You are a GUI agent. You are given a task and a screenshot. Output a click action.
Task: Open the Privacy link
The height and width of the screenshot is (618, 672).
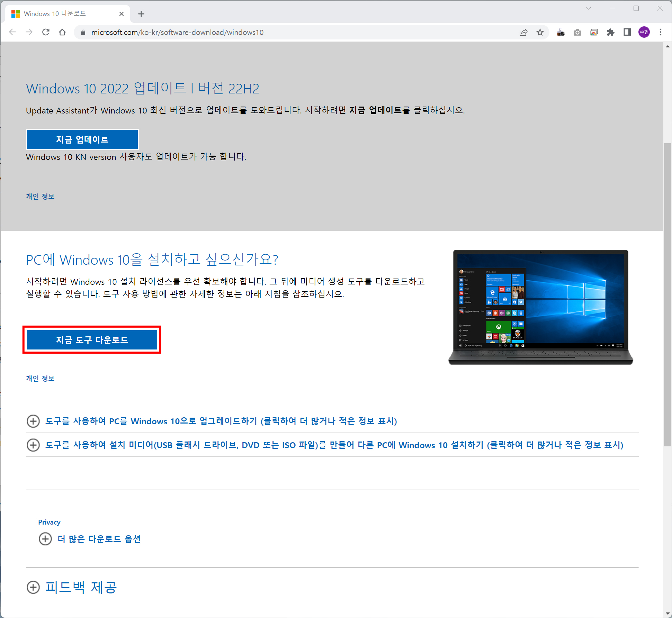pyautogui.click(x=49, y=522)
